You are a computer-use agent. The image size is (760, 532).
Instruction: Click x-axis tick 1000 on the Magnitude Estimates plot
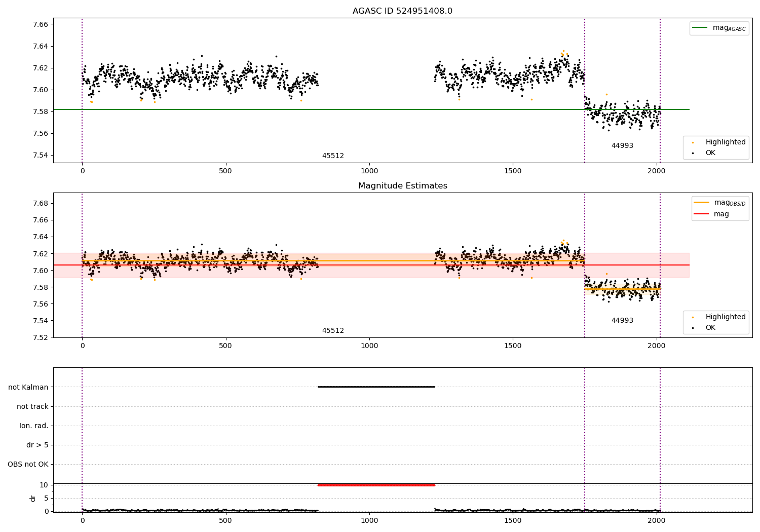(369, 346)
